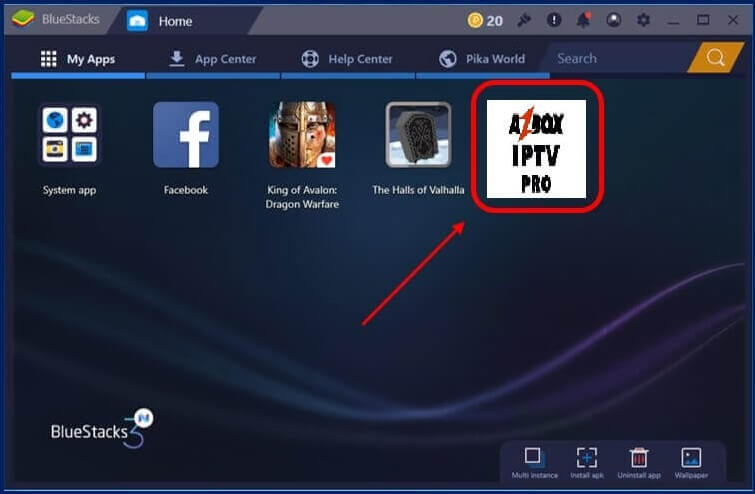Open the System app folder
755x494 pixels.
click(x=70, y=134)
